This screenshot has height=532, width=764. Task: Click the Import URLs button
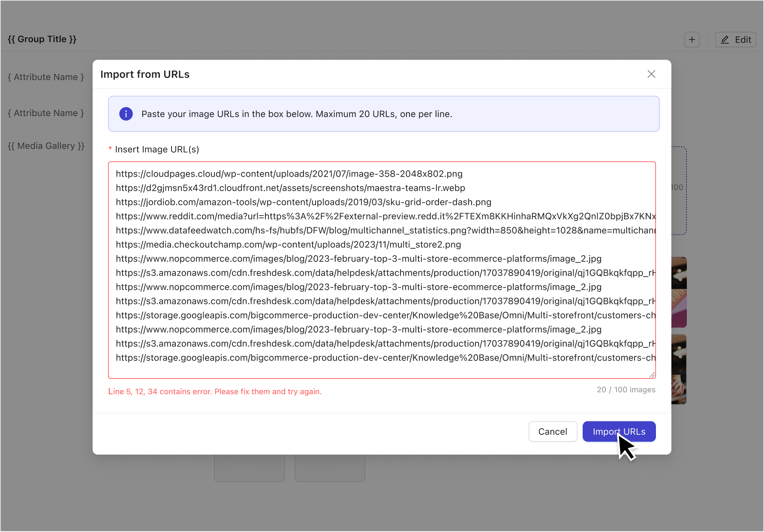click(619, 431)
